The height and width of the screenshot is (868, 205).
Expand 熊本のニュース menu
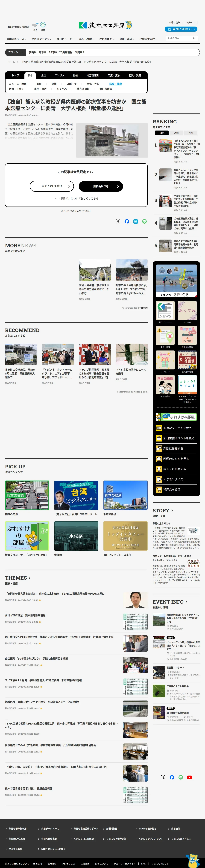16,39
